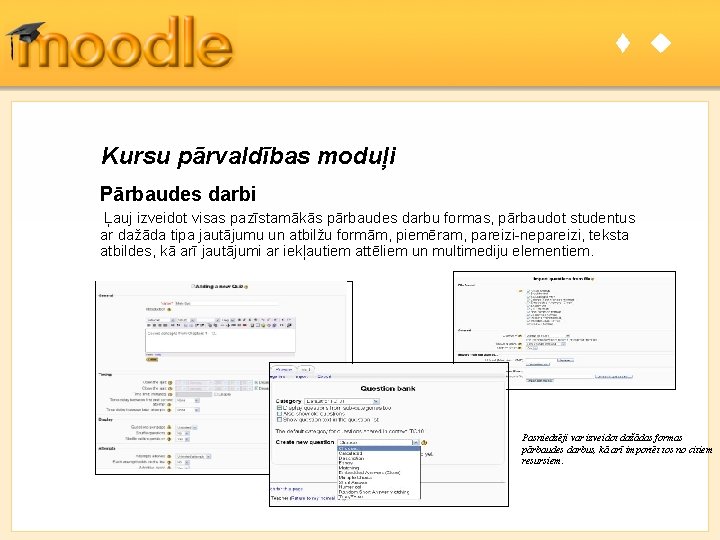Click the Name input field in quiz form

pyautogui.click(x=226, y=304)
